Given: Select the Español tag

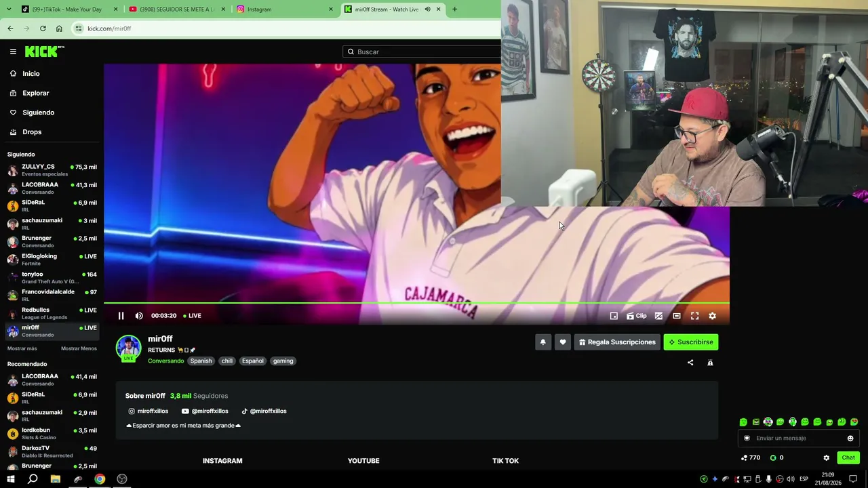Looking at the screenshot, I should (x=253, y=361).
